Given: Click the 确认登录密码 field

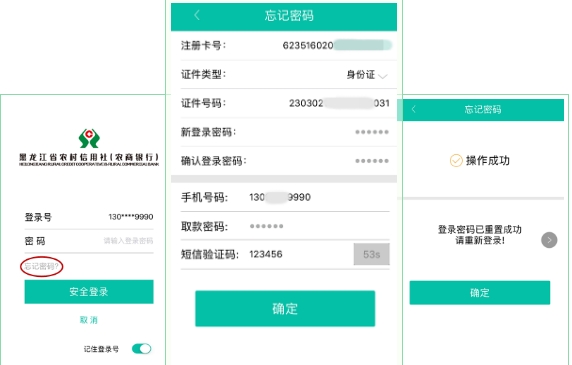Looking at the screenshot, I should [x=285, y=161].
